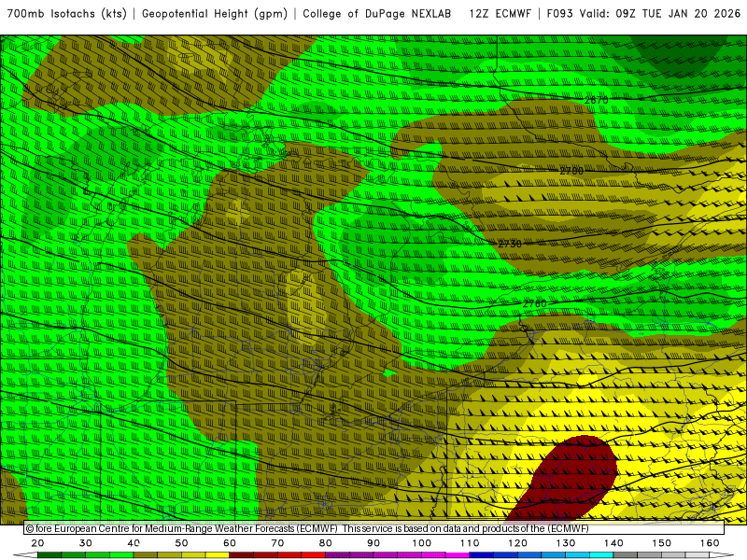Viewport: 747px width, 560px height.
Task: Click the 2670 height contour label
Action: click(596, 100)
